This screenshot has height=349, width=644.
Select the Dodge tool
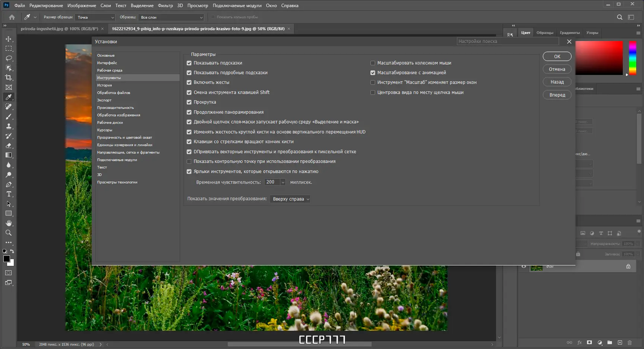click(x=9, y=174)
